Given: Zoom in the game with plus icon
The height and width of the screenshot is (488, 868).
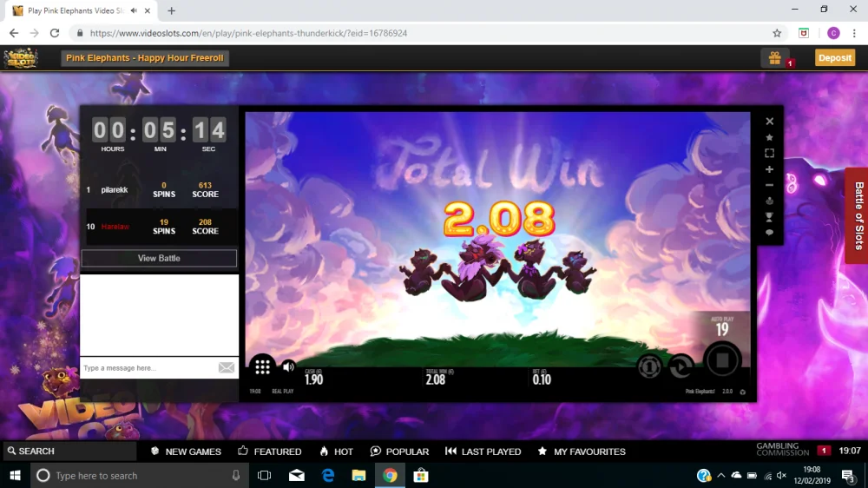Looking at the screenshot, I should tap(769, 169).
